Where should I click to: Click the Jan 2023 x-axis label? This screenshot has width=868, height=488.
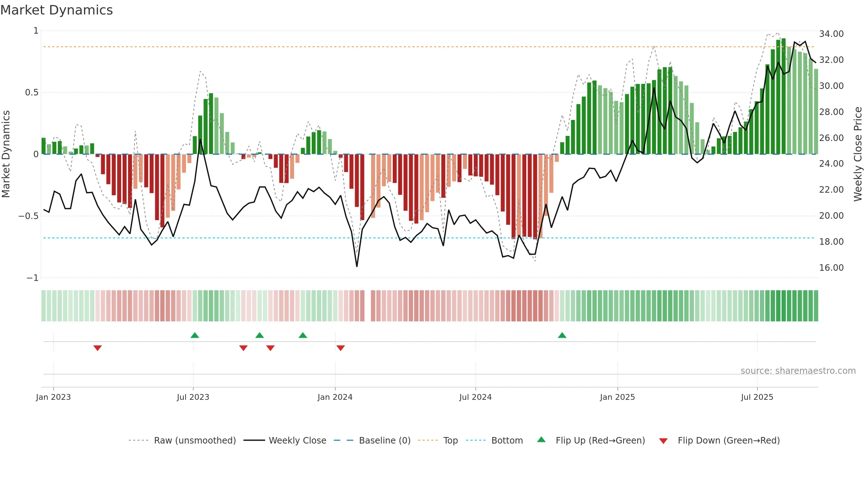tap(54, 397)
